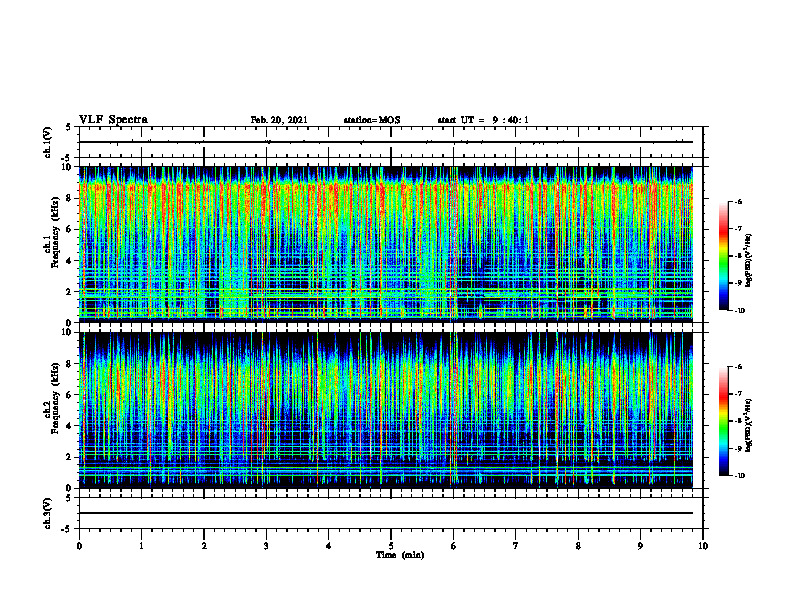792x612 pixels.
Task: Click the "10" tick label on the time axis
Action: (703, 546)
